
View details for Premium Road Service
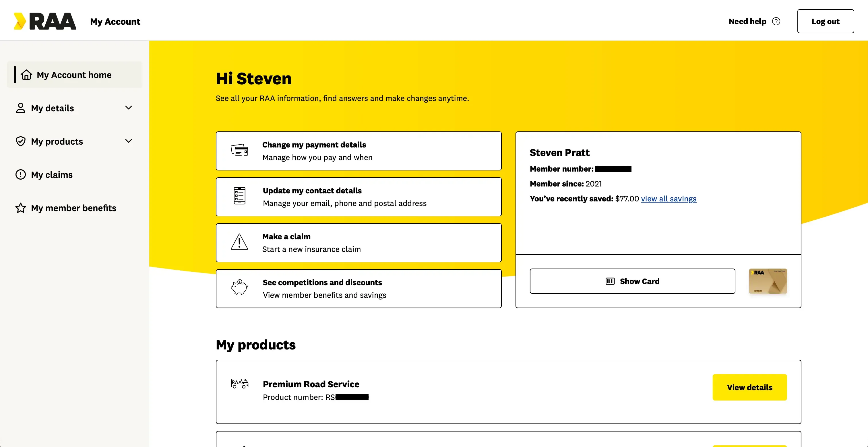click(x=749, y=387)
